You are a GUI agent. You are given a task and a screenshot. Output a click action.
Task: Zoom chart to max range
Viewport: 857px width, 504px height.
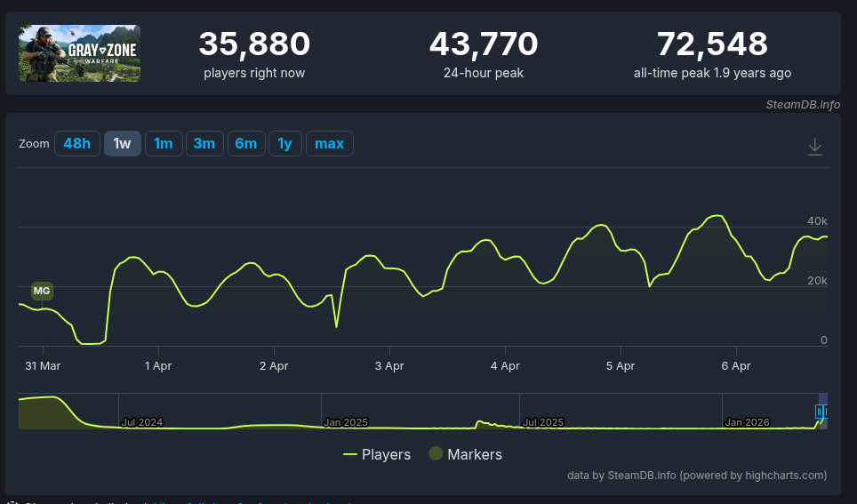(x=330, y=144)
